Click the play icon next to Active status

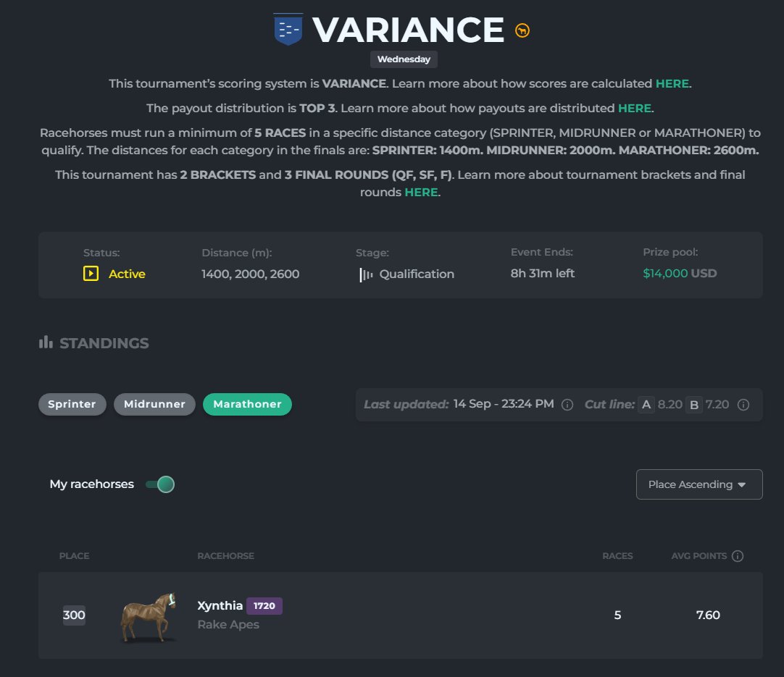pyautogui.click(x=90, y=274)
